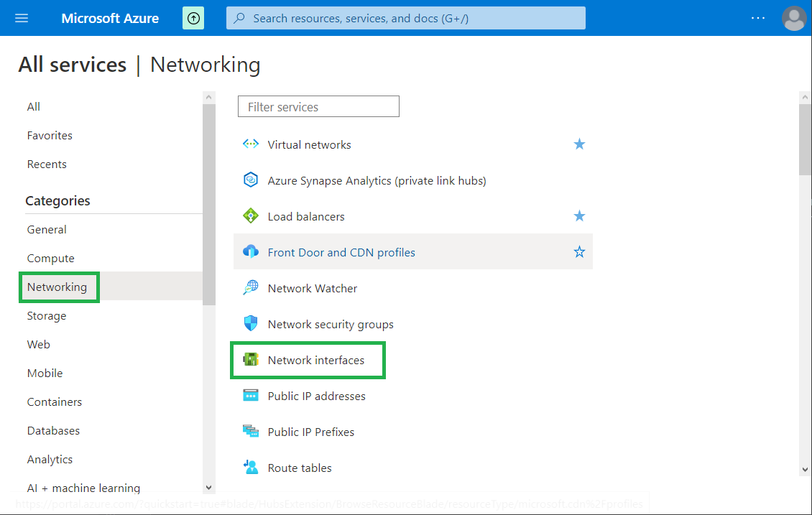The height and width of the screenshot is (515, 812).
Task: Select the Compute category
Action: [51, 259]
